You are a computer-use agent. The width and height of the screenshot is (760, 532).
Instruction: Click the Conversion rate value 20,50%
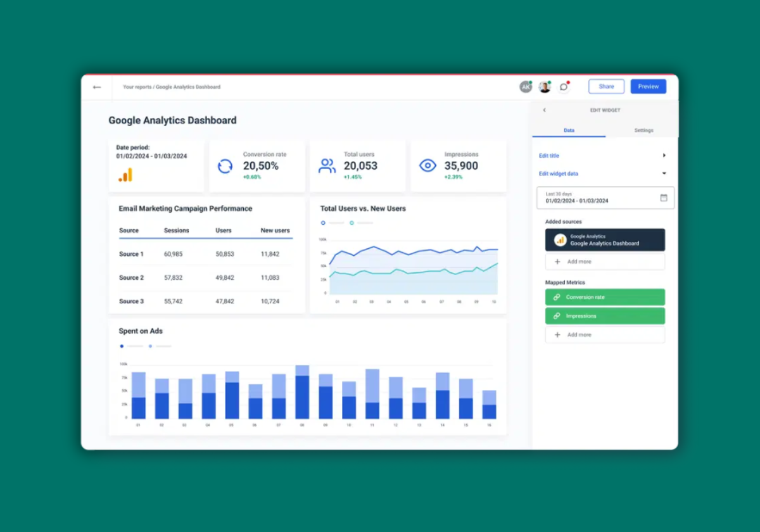point(261,166)
